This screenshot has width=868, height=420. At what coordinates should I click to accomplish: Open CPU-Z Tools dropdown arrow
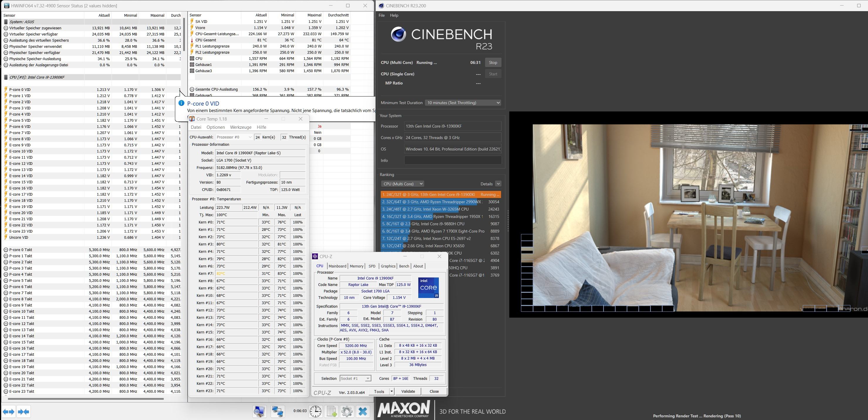(x=392, y=391)
